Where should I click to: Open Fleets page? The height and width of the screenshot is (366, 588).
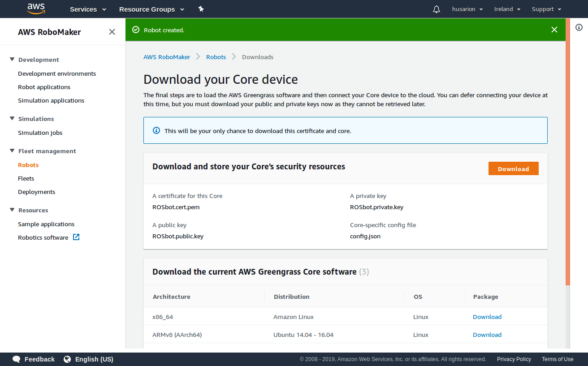coord(26,178)
